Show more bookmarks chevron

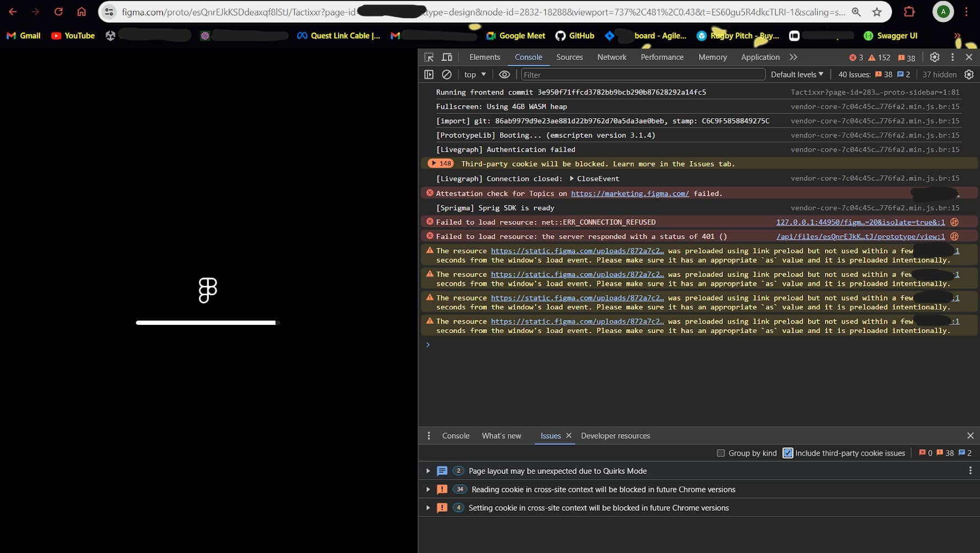pyautogui.click(x=957, y=36)
